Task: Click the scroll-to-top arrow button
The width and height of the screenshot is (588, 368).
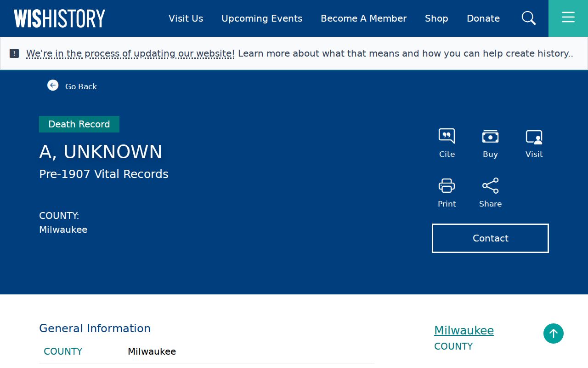Action: click(x=554, y=333)
